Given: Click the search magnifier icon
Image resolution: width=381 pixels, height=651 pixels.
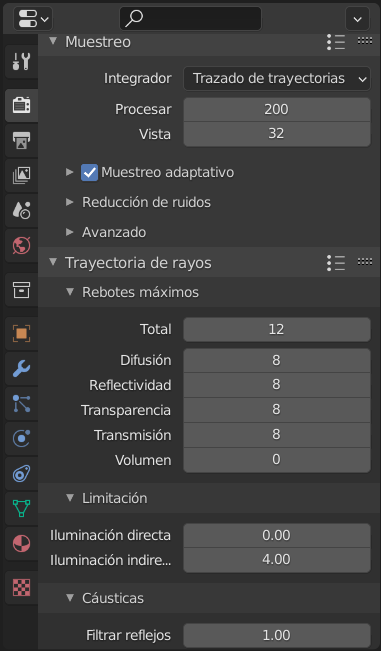Looking at the screenshot, I should (134, 19).
